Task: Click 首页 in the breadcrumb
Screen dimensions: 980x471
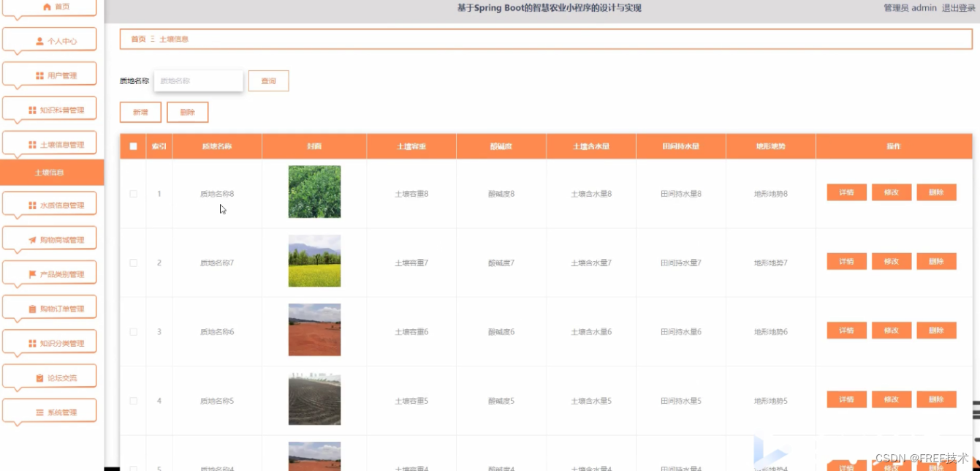Action: (138, 39)
